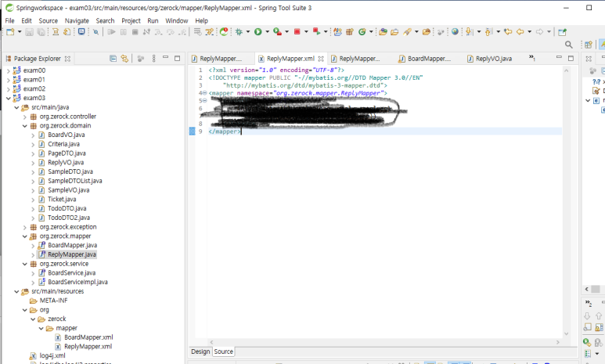Viewport: 605px width, 364px height.
Task: Collapse the fold toggle on line 4
Action: coord(204,93)
